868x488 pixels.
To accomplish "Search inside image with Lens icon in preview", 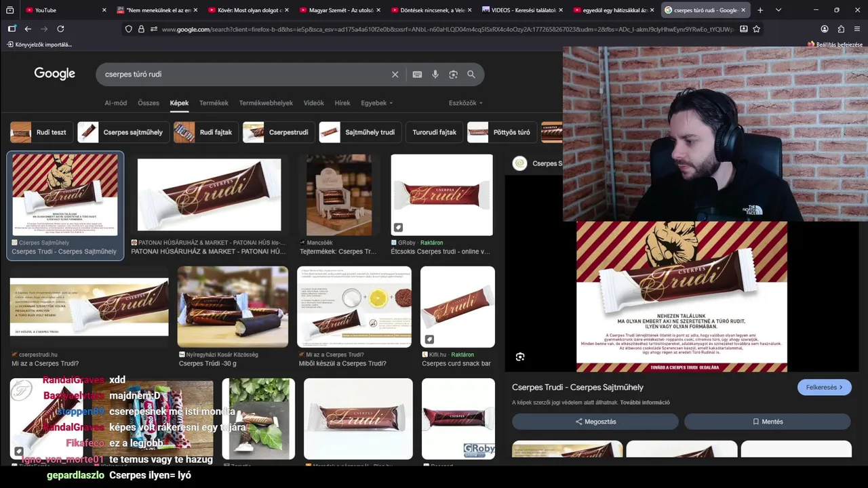I will click(x=520, y=357).
